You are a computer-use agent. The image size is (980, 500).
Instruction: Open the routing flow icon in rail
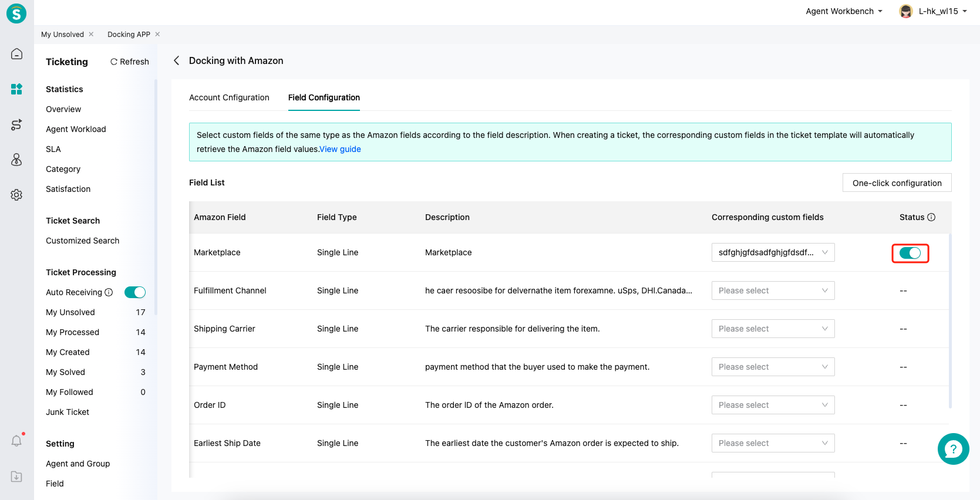(16, 124)
